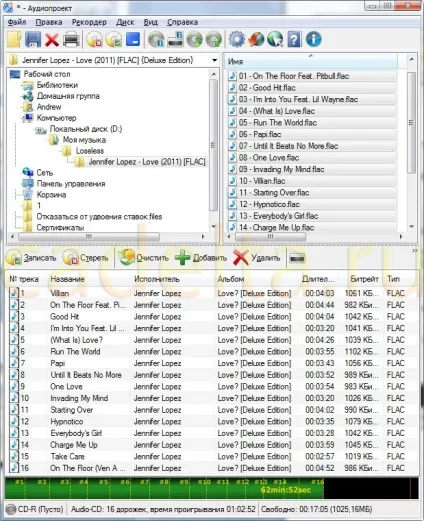
Task: Click the Добавить add tracks button
Action: pos(201,258)
